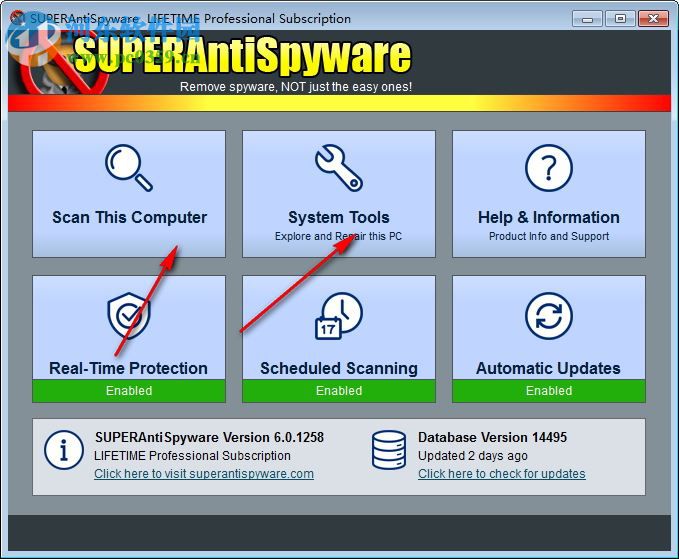This screenshot has width=679, height=559.
Task: Click 'LIFETIME Professional Subscription' info line
Action: [192, 456]
